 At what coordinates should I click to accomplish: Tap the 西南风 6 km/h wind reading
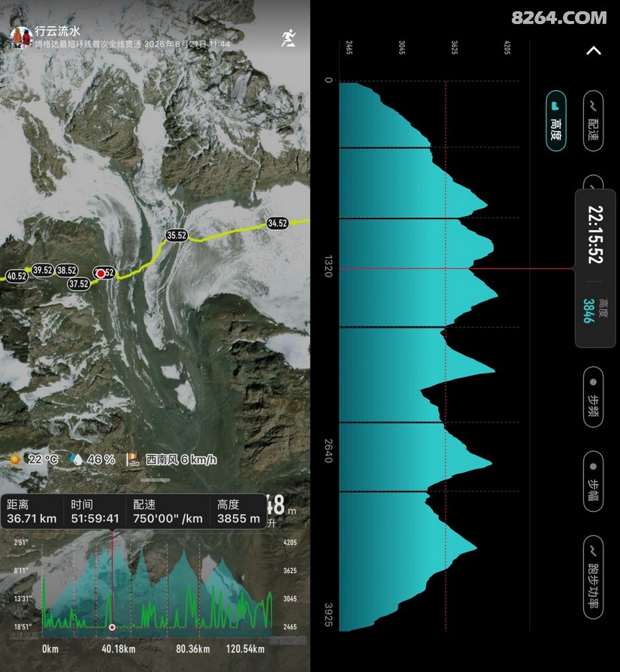(181, 459)
